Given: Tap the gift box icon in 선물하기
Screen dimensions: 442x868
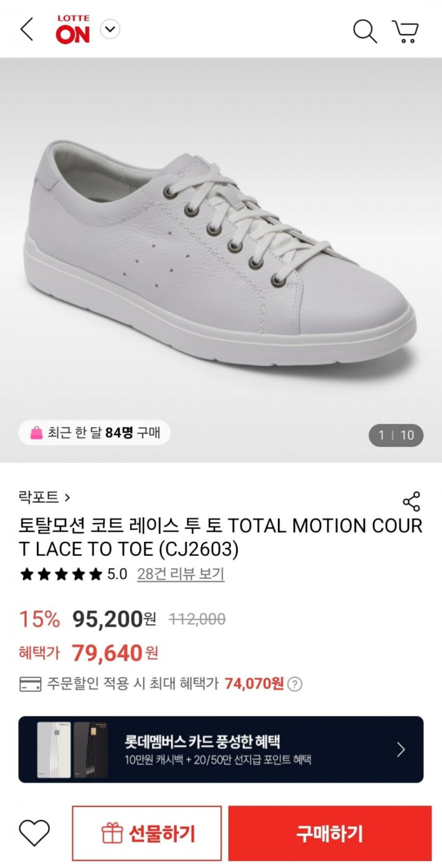Looking at the screenshot, I should coord(112,834).
